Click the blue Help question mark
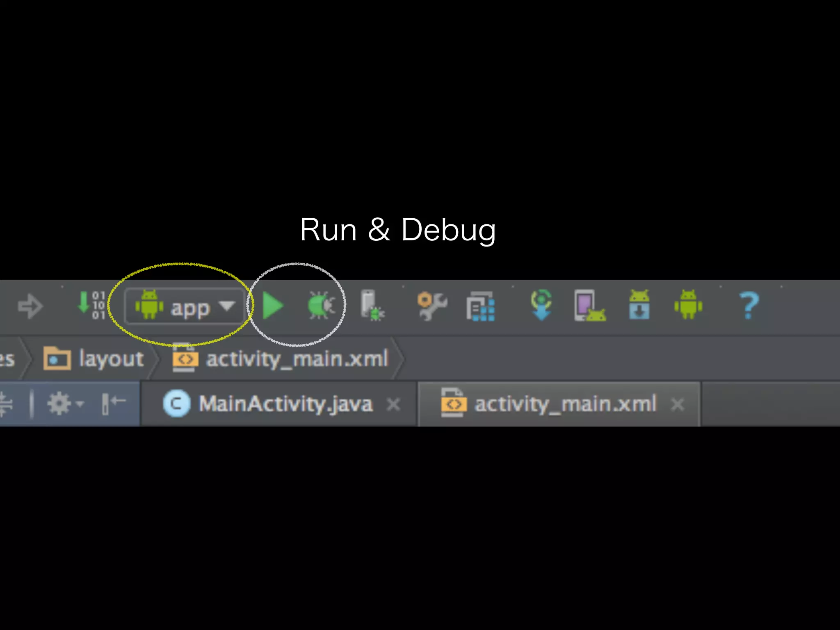The height and width of the screenshot is (630, 840). 749,306
